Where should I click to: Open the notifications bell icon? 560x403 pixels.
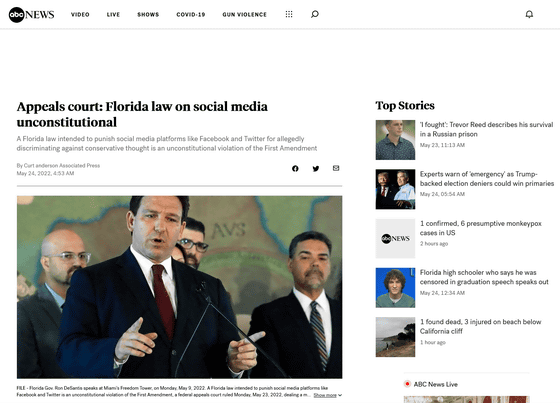529,14
